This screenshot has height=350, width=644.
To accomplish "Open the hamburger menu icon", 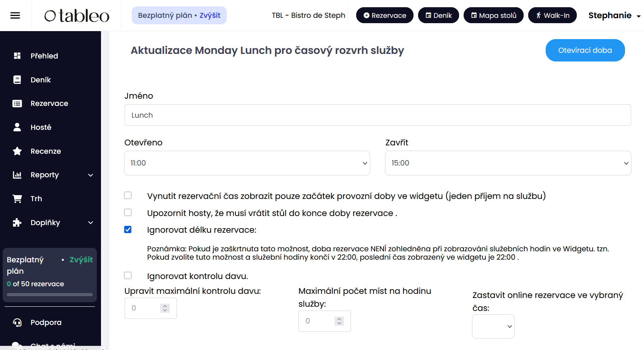I will [15, 16].
